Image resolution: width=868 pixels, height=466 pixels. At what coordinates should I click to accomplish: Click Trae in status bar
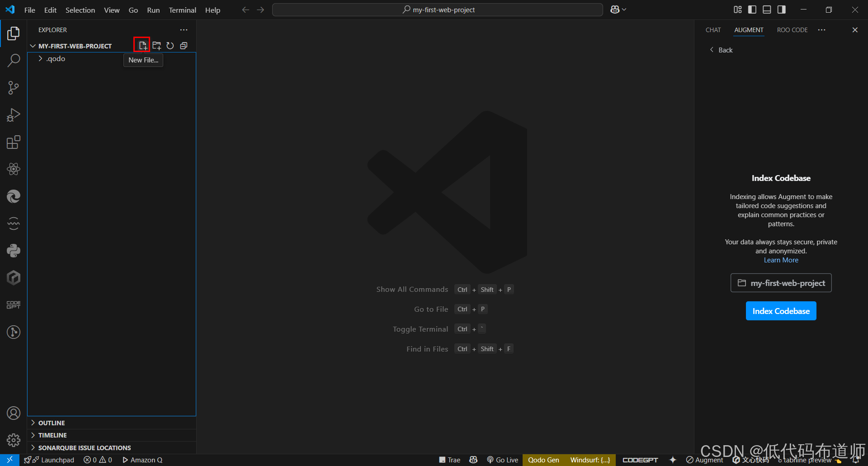[449, 460]
